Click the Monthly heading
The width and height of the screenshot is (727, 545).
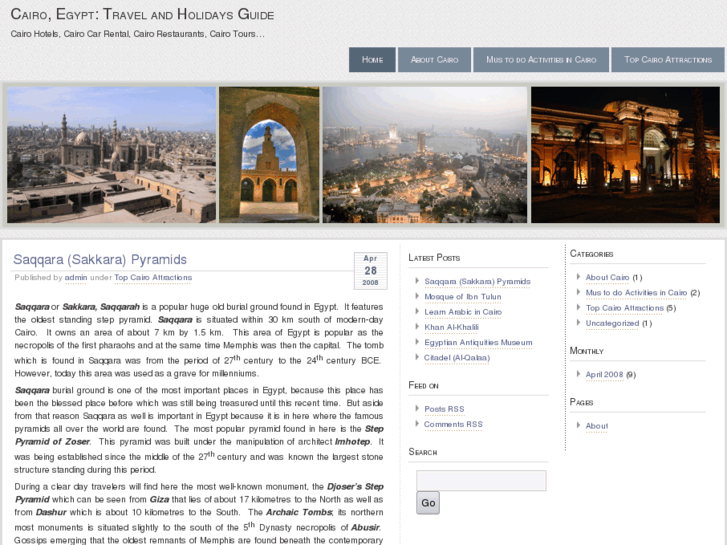[587, 351]
